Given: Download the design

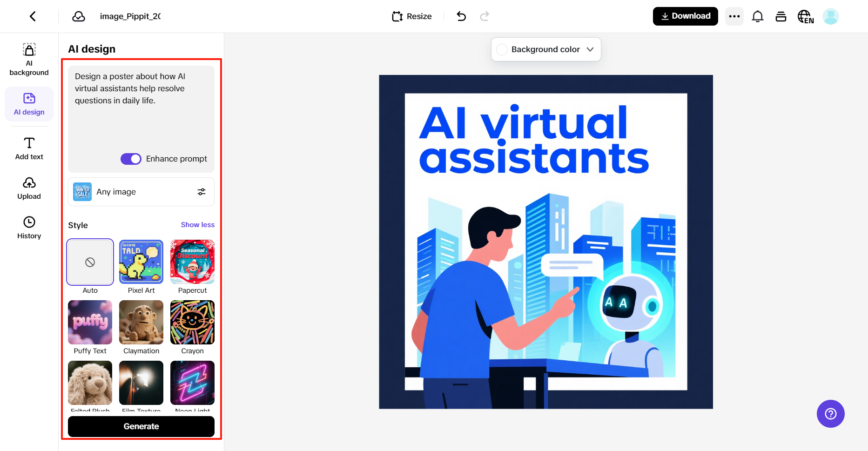Looking at the screenshot, I should click(686, 16).
